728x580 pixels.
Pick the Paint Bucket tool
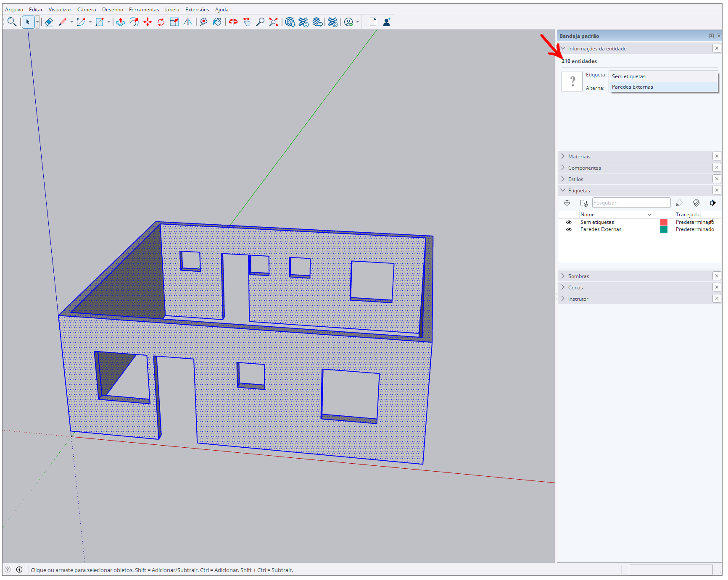(217, 22)
